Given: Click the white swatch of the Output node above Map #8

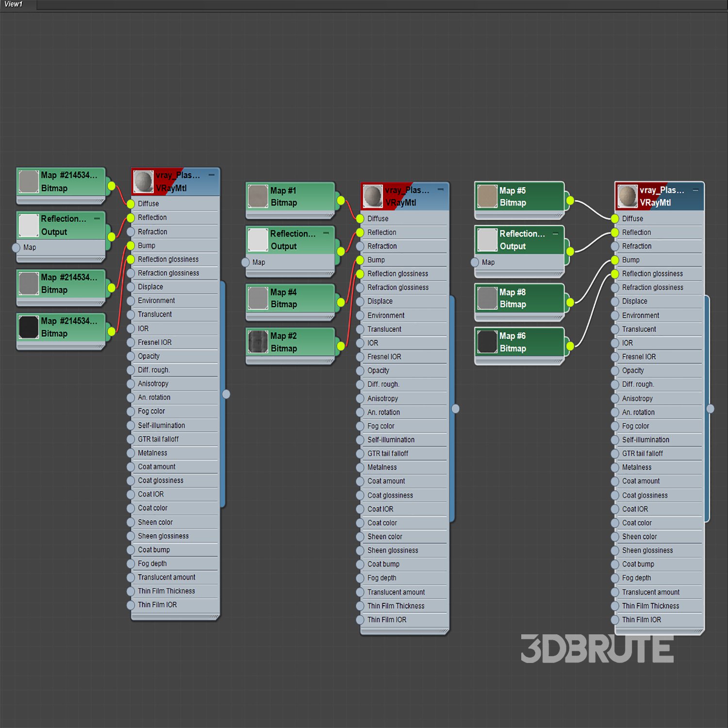Looking at the screenshot, I should tap(487, 240).
